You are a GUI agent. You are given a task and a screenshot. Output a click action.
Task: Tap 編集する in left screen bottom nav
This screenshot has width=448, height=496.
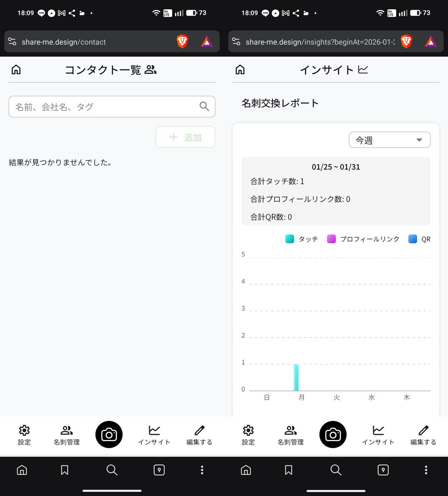[199, 435]
